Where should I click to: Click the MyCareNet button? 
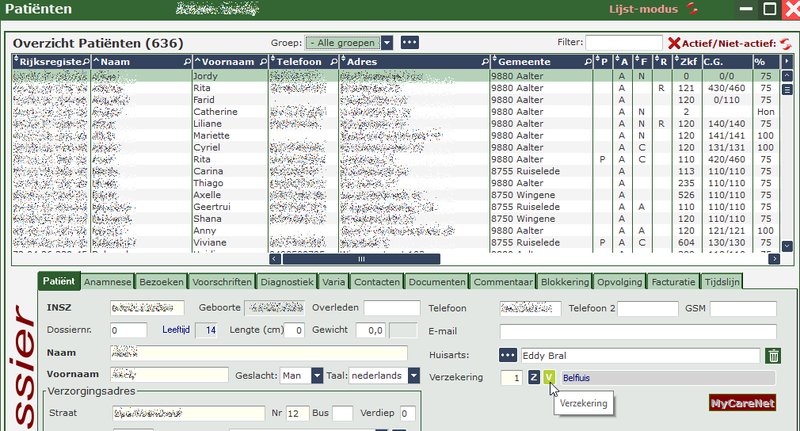pyautogui.click(x=741, y=404)
